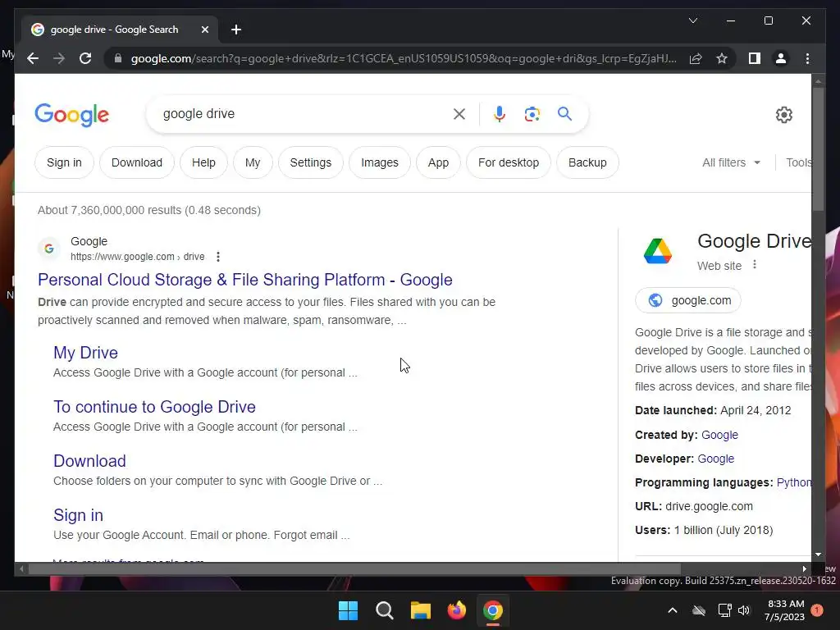Click the vertical scrollbar thumb
The image size is (840, 630).
click(x=818, y=149)
